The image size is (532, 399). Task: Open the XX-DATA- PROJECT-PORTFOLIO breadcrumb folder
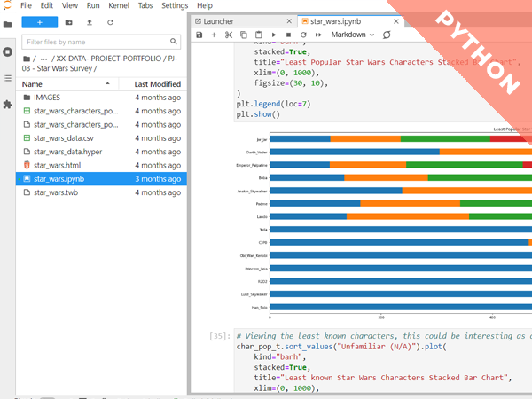point(108,59)
